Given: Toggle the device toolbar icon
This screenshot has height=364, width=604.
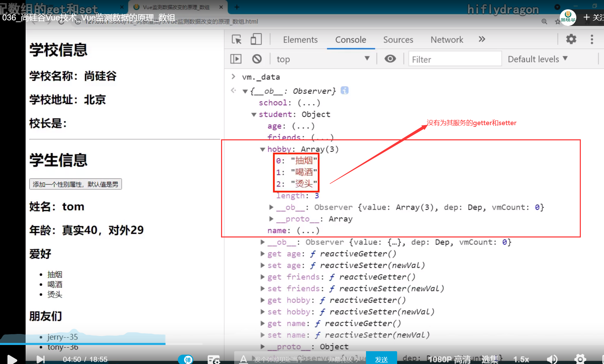Looking at the screenshot, I should [256, 39].
